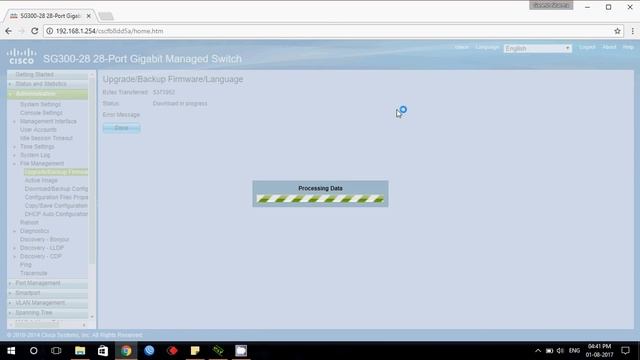
Task: Click the Done button
Action: coord(121,128)
